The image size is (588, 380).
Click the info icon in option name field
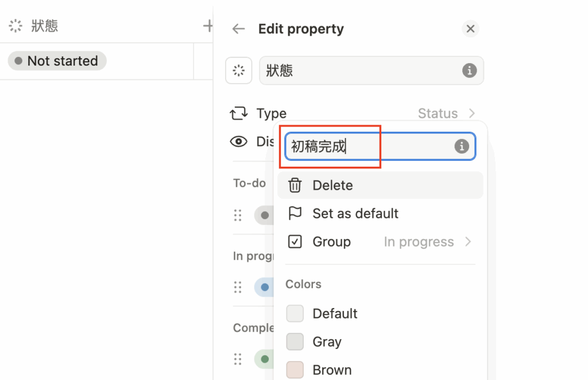point(462,145)
